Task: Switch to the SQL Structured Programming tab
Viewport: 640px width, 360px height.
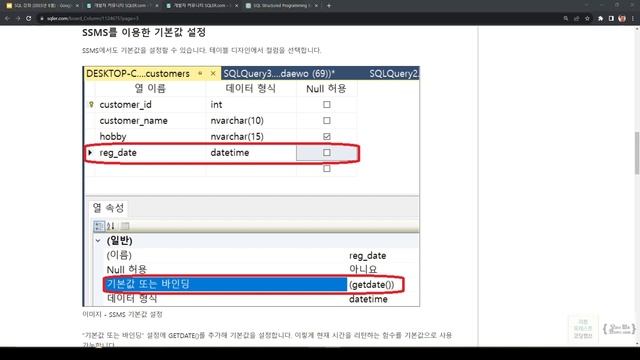Action: tap(282, 6)
